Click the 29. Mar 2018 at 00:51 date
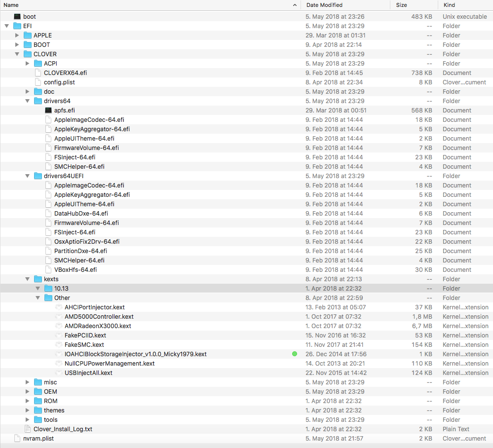The height and width of the screenshot is (448, 493). pos(336,111)
